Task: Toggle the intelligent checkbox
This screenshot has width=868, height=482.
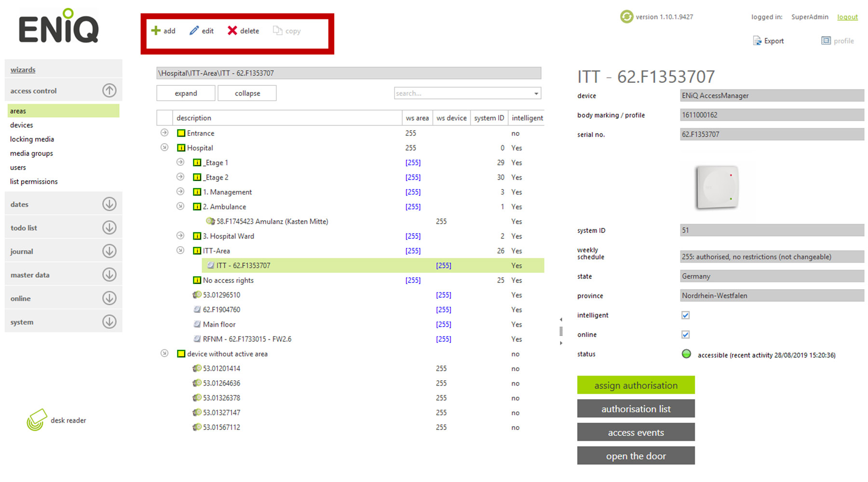Action: [x=685, y=315]
